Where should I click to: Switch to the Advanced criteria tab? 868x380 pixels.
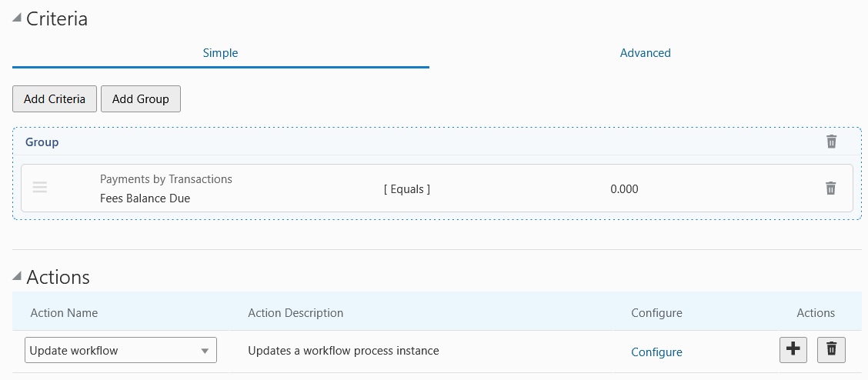pyautogui.click(x=645, y=53)
